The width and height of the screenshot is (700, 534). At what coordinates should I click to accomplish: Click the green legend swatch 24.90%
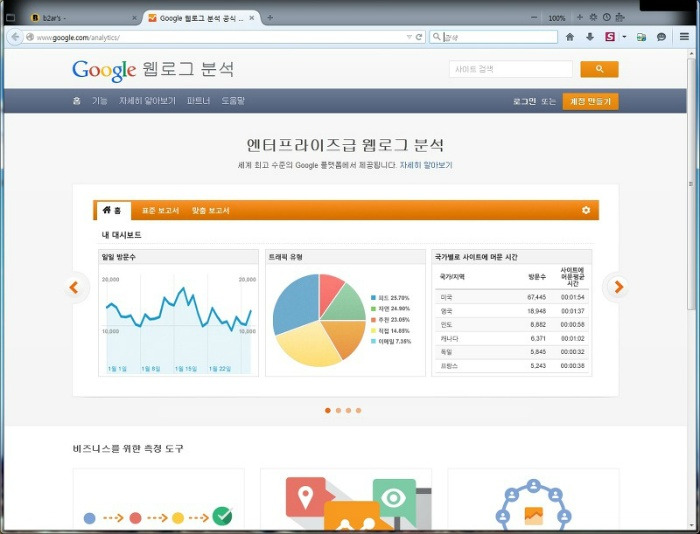point(373,309)
